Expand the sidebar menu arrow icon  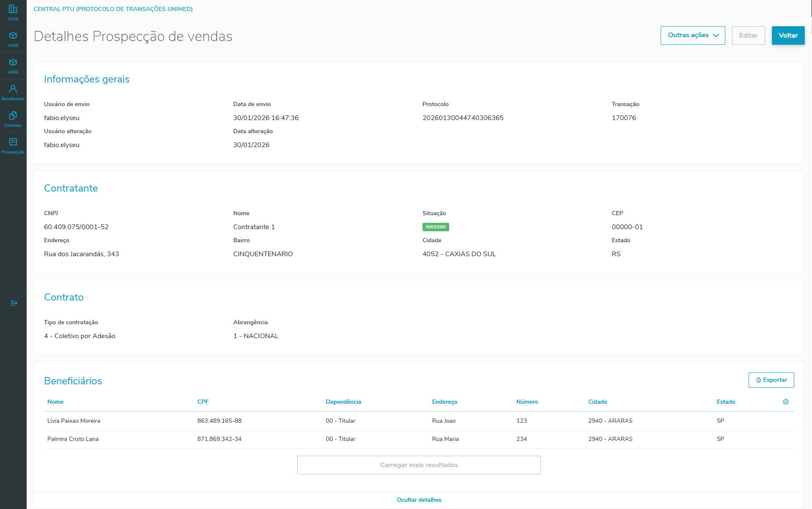tap(14, 303)
